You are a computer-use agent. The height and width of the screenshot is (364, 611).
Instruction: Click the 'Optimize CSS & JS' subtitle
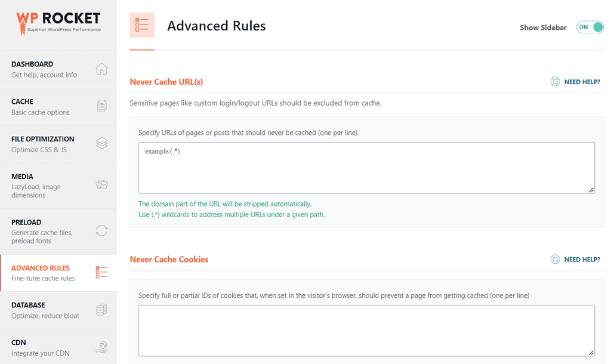coord(39,150)
